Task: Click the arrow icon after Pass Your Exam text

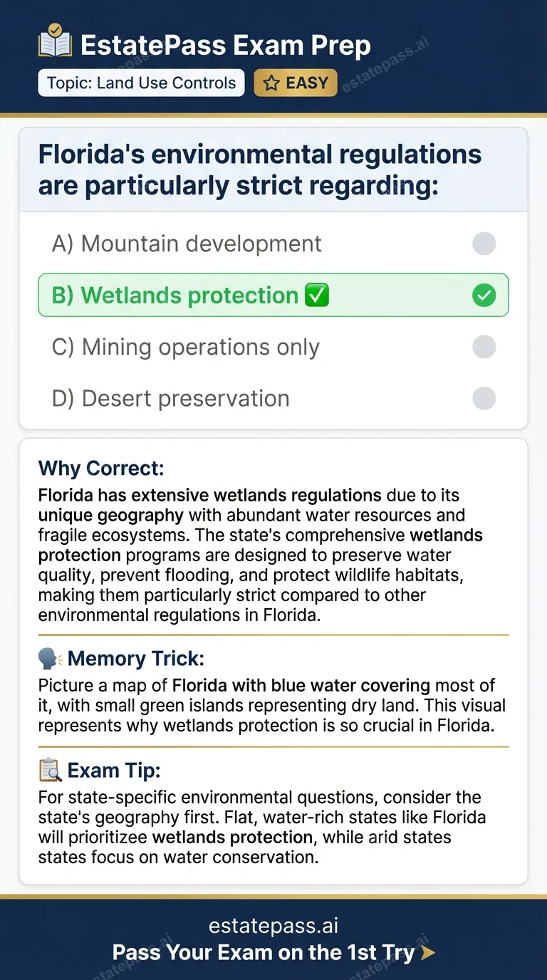Action: coord(427,953)
